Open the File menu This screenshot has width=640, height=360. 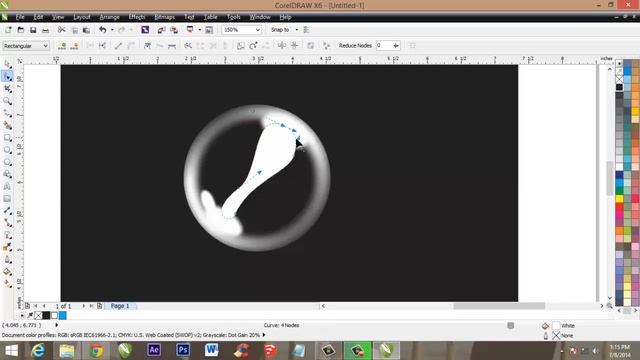20,17
